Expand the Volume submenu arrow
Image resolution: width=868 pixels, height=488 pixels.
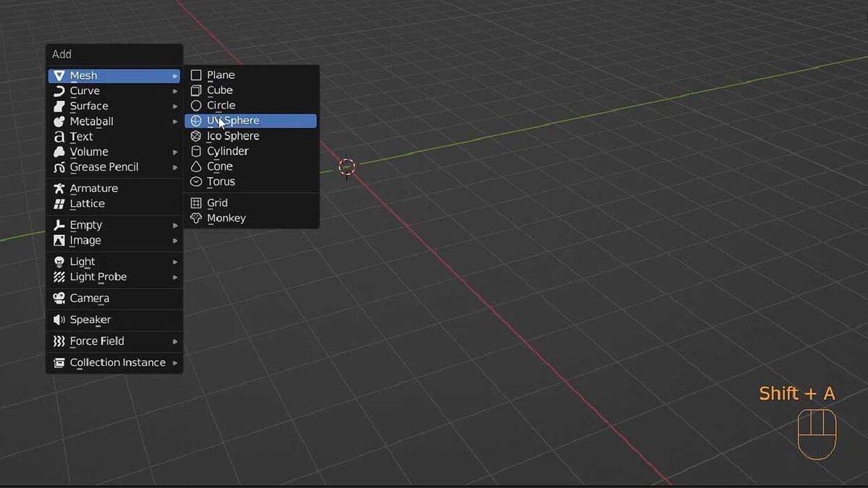tap(175, 152)
